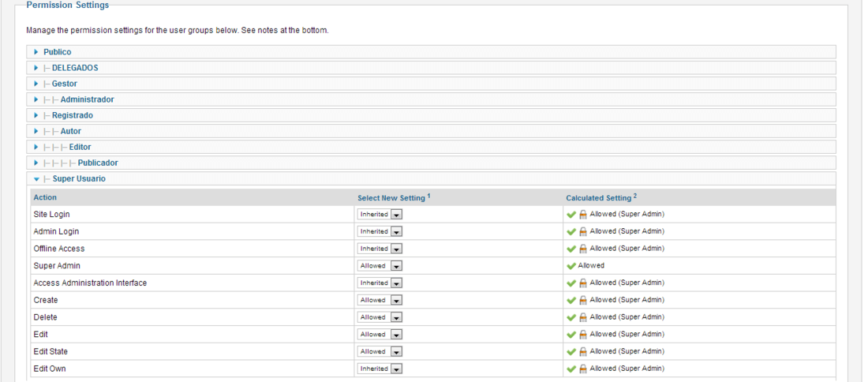Screen dimensions: 868x382
Task: Expand the Registrado group panel
Action: click(x=431, y=116)
